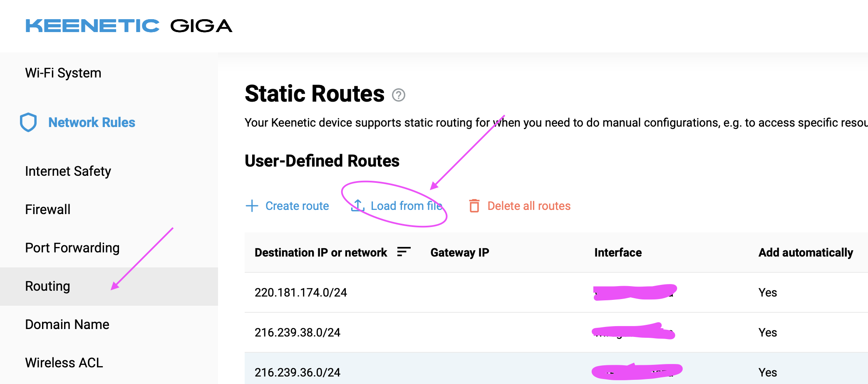
Task: Open the Firewall settings
Action: [x=47, y=209]
